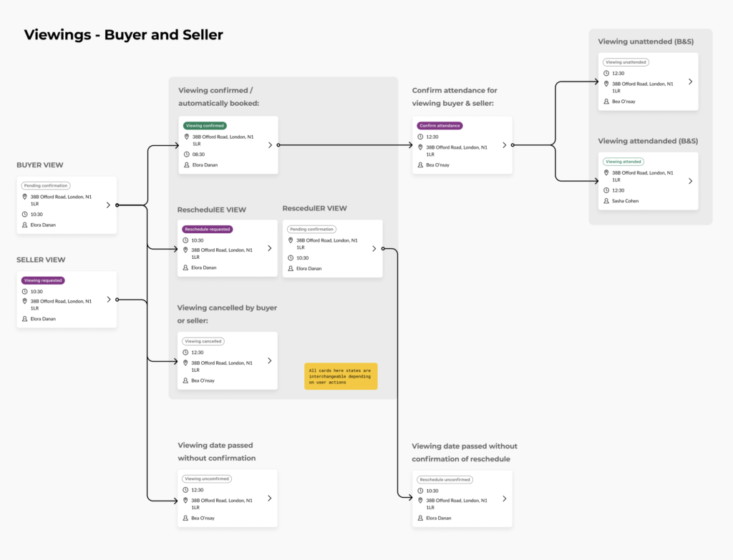The width and height of the screenshot is (733, 560).
Task: Select the yellow sticky note
Action: [x=341, y=376]
